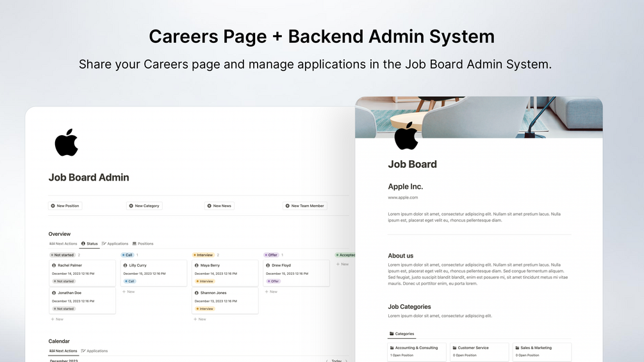Click the folder icon beside Sales & Marketing

click(x=517, y=348)
